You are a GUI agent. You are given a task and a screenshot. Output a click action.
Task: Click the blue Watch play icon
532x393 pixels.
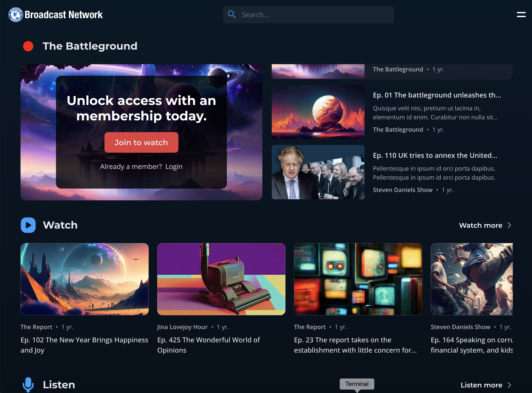point(28,225)
